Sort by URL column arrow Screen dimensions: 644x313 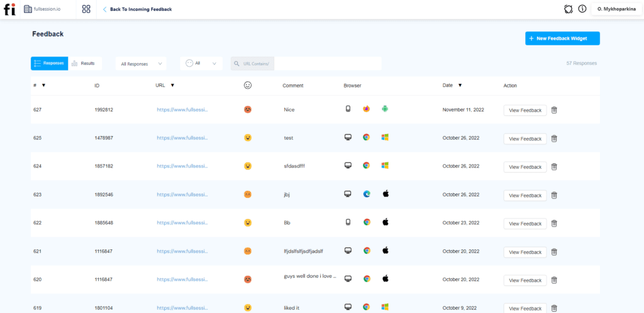[172, 85]
